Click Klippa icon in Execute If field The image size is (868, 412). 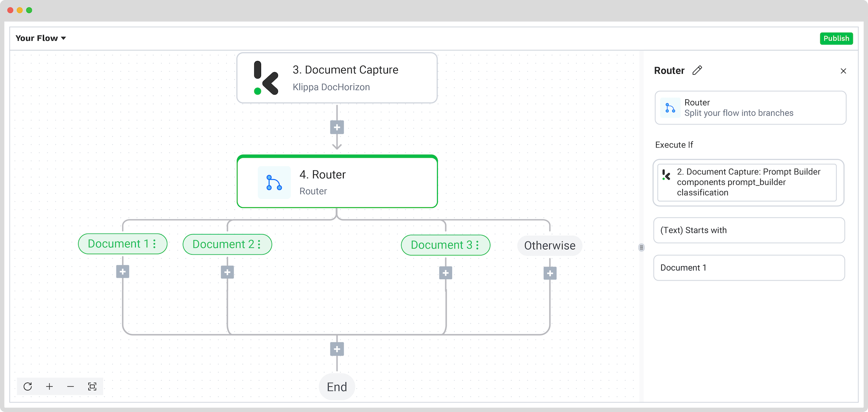tap(666, 175)
